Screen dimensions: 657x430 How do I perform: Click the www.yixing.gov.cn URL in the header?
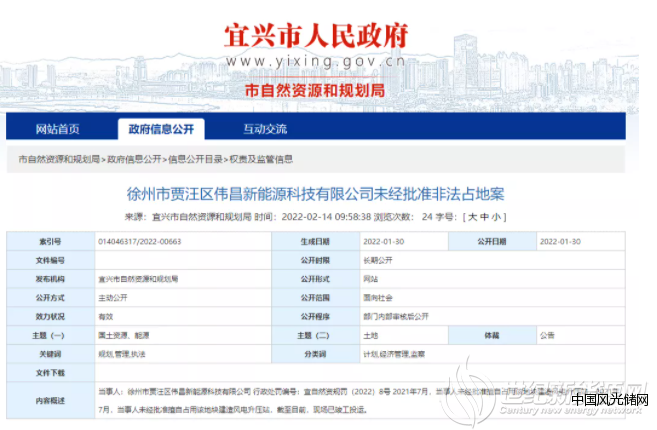[316, 62]
